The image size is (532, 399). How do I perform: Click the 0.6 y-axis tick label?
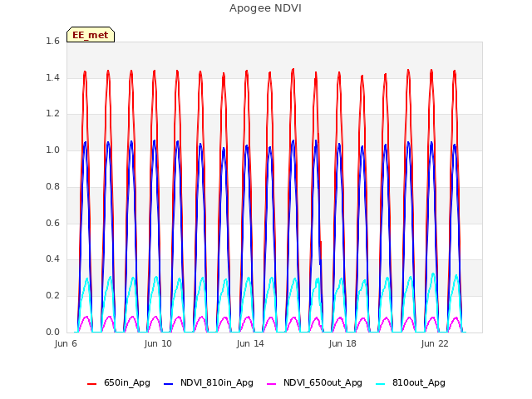point(52,223)
